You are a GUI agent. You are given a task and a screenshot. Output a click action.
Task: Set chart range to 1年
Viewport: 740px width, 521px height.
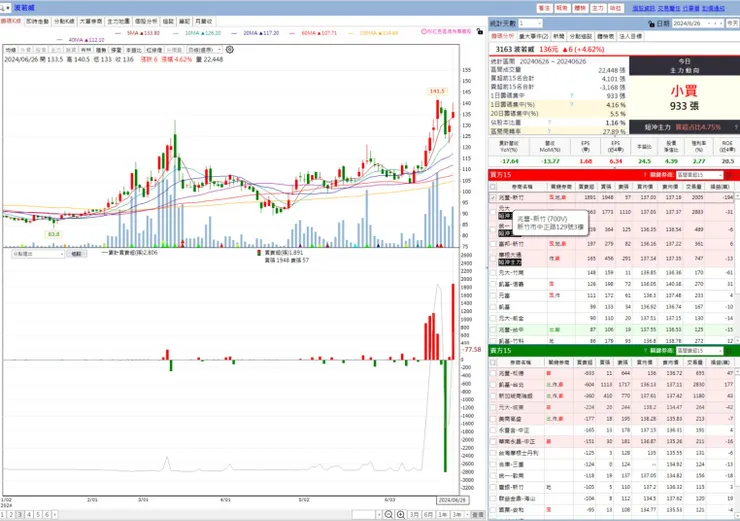click(x=443, y=514)
